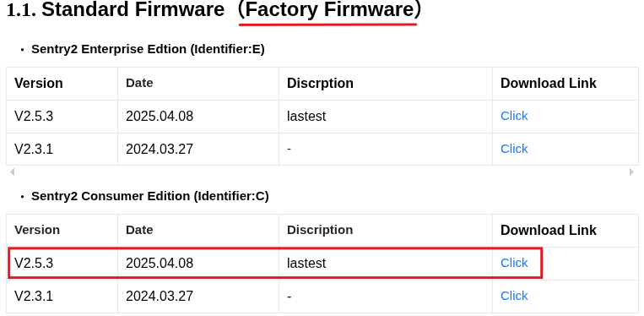Viewport: 644px width, 316px height.
Task: Select the Version header in the Enterprise table
Action: tap(39, 83)
